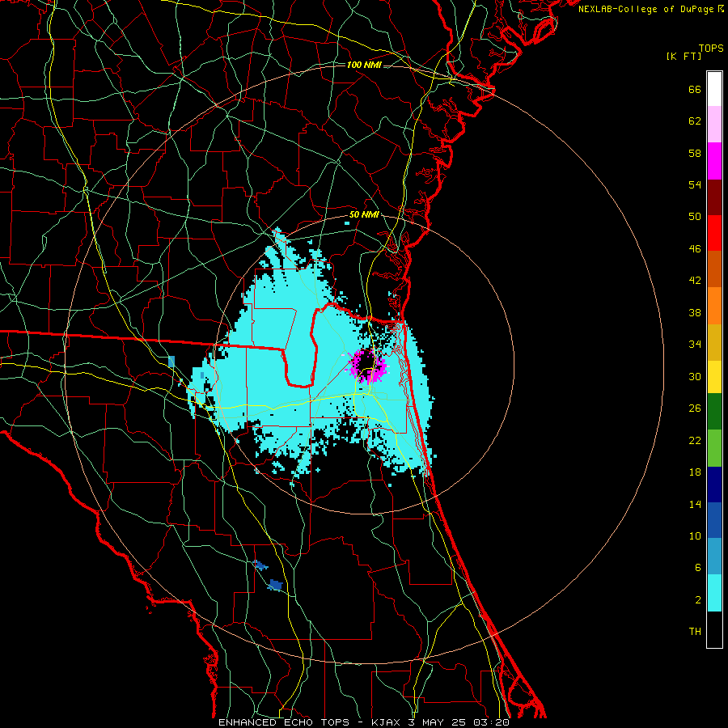
Task: Click the dark green legend swatch
Action: tap(714, 412)
